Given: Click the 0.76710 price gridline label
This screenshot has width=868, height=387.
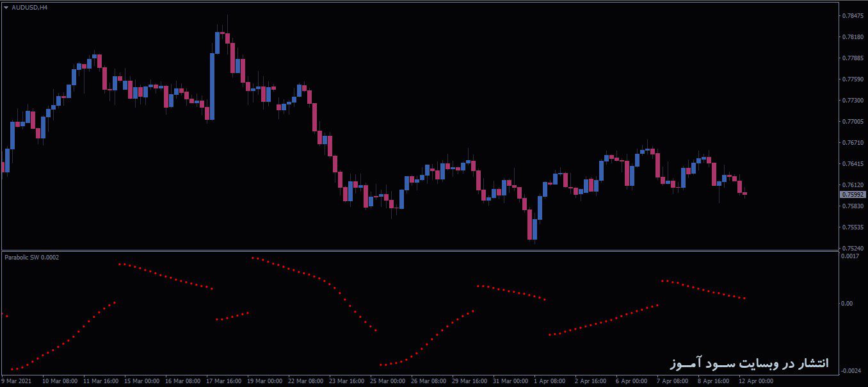Looking at the screenshot, I should [x=854, y=144].
